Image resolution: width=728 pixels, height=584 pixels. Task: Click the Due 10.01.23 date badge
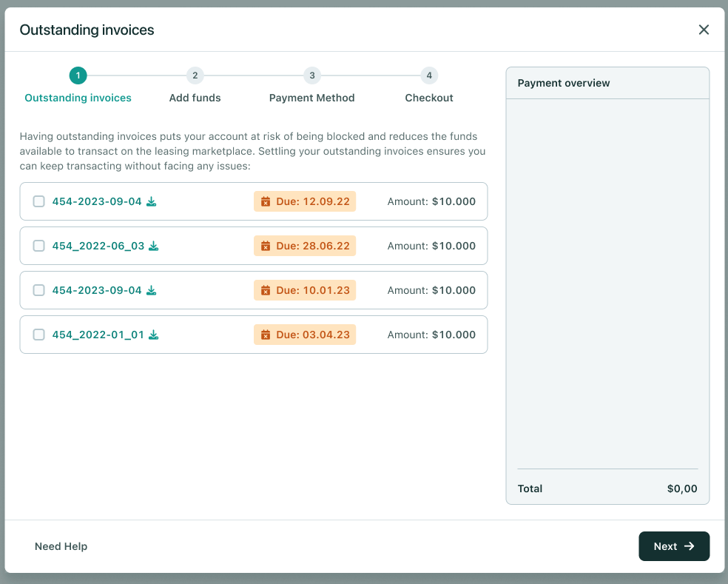click(x=305, y=290)
